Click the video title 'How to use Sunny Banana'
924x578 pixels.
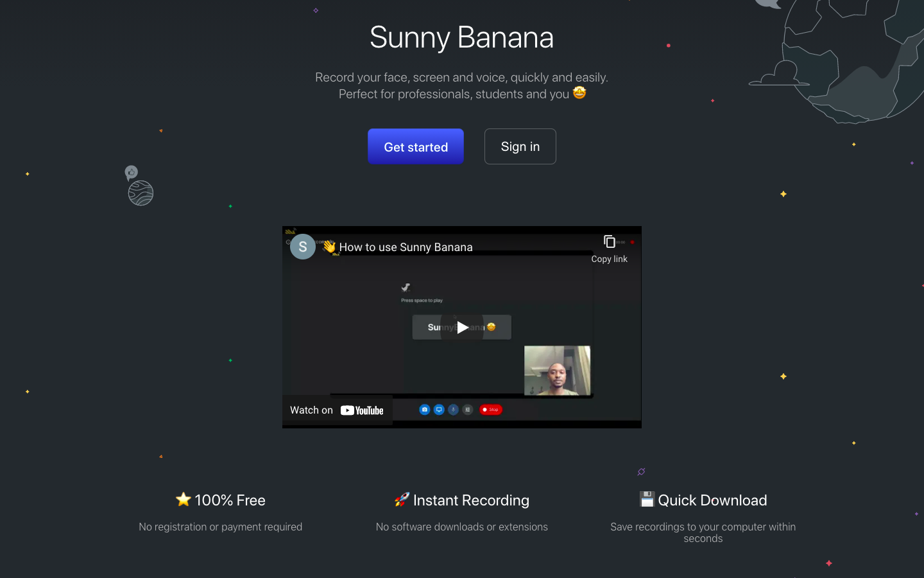[x=406, y=247]
